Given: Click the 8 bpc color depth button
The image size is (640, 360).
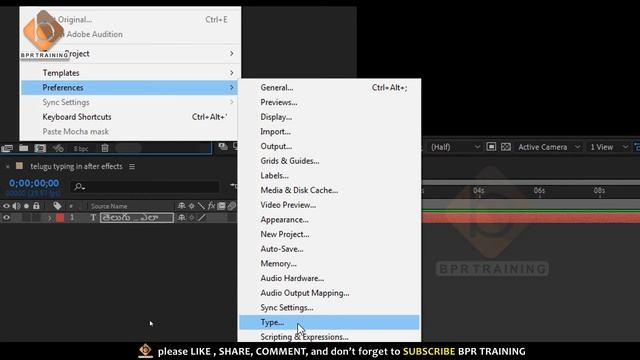Looking at the screenshot, I should point(81,149).
